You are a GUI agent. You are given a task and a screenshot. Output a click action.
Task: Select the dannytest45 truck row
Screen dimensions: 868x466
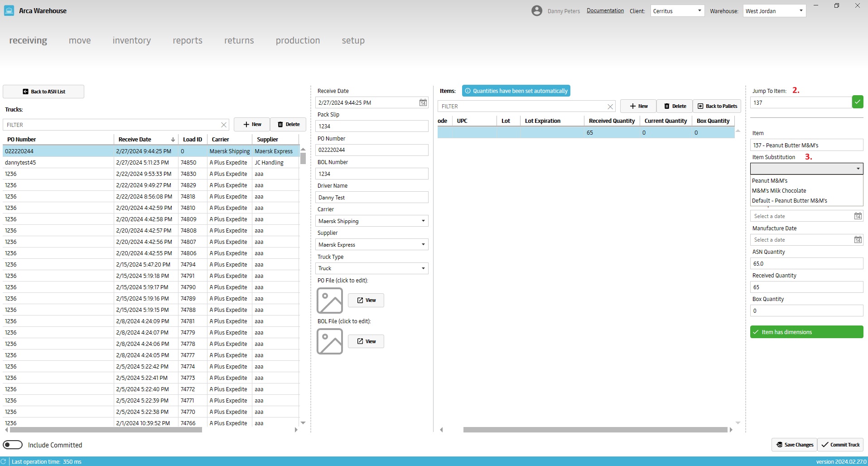(x=151, y=163)
